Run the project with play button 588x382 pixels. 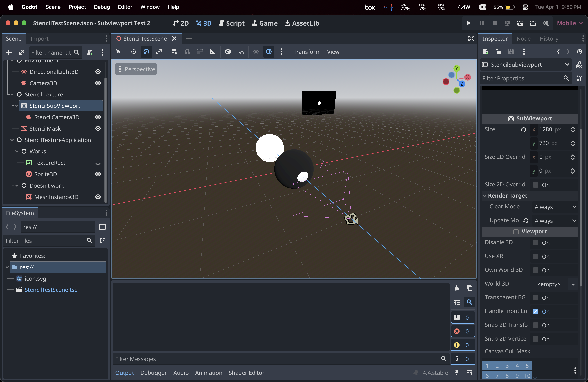click(x=468, y=23)
